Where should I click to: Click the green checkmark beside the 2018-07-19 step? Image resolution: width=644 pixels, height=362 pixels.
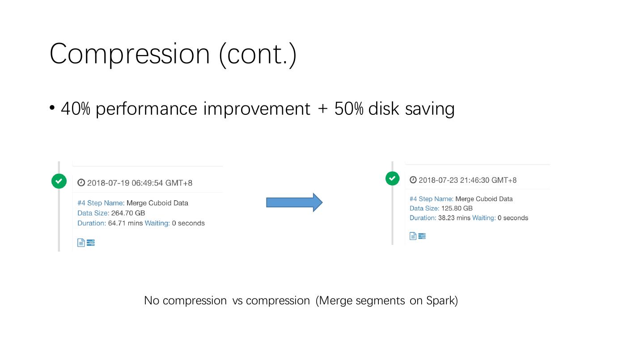coord(59,181)
